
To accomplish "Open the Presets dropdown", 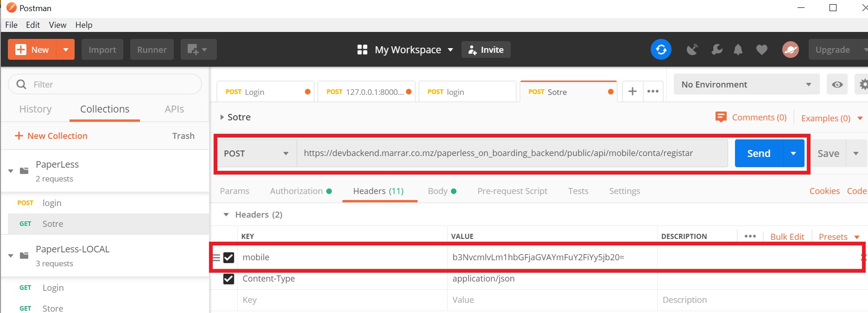I will (838, 237).
